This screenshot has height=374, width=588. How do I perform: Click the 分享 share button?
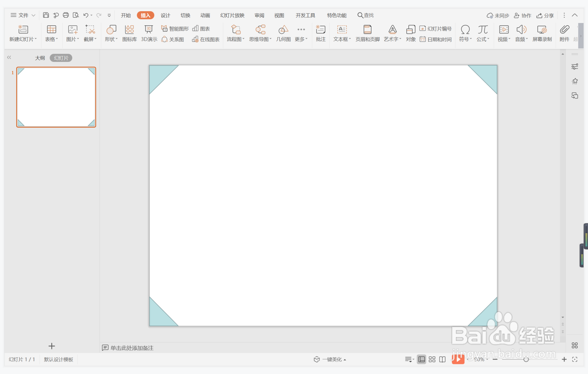[545, 15]
